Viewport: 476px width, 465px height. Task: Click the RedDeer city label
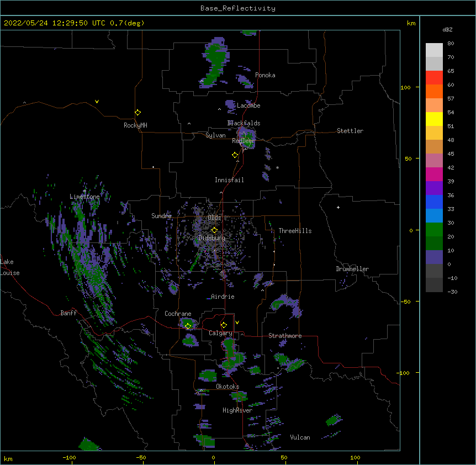coord(244,141)
